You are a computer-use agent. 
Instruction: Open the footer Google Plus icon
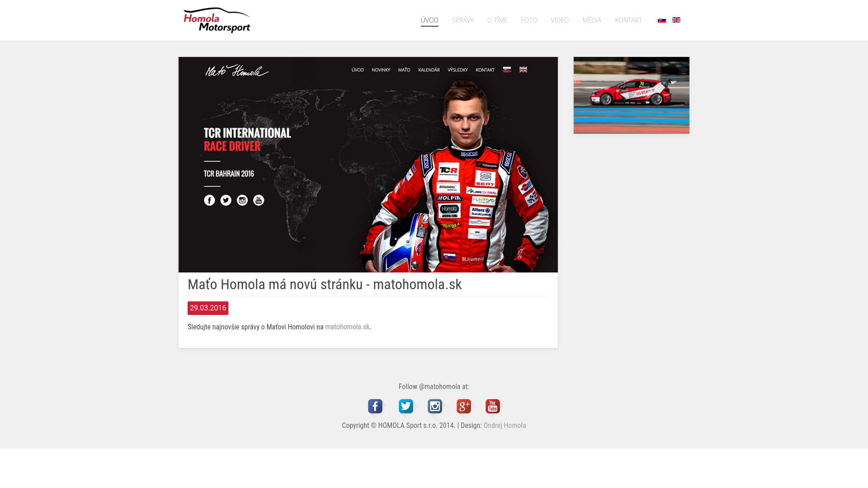[x=464, y=406]
